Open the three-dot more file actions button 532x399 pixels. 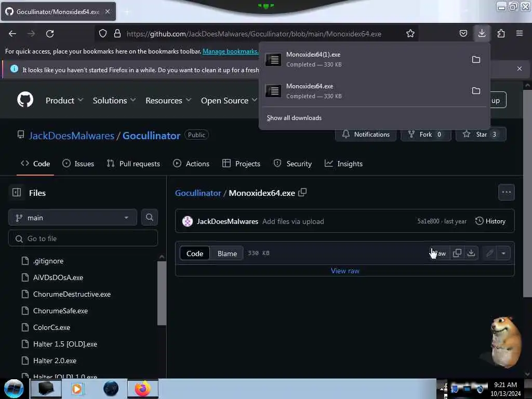click(506, 192)
